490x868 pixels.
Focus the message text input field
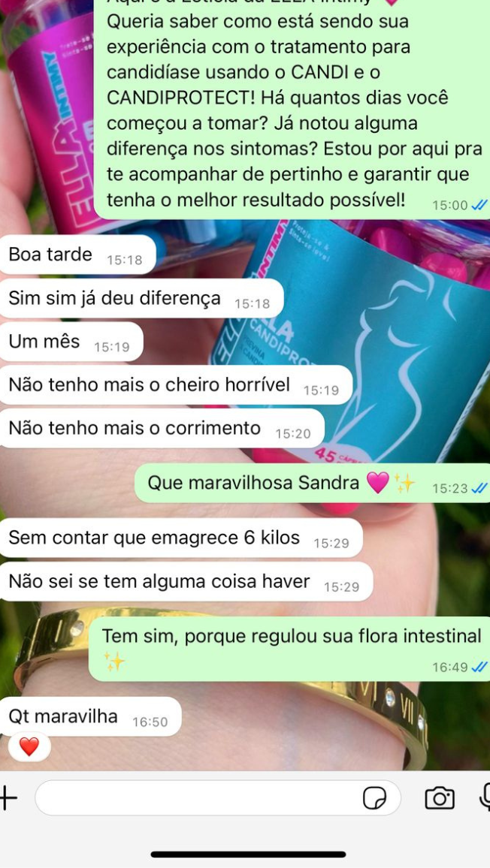[217, 797]
